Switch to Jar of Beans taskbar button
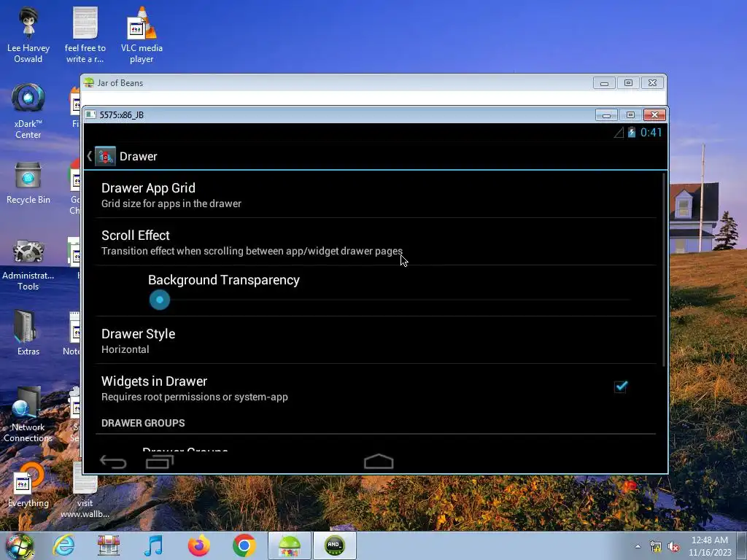The image size is (747, 560). pos(289,545)
